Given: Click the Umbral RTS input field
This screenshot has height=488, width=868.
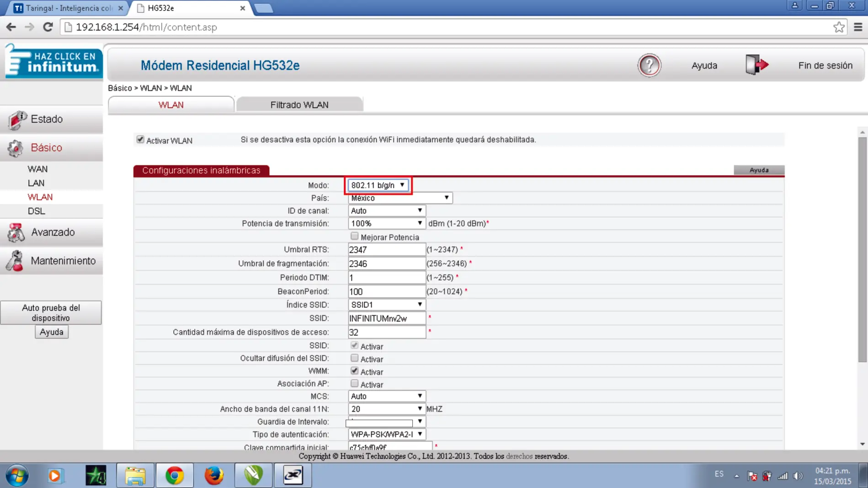Looking at the screenshot, I should point(387,250).
